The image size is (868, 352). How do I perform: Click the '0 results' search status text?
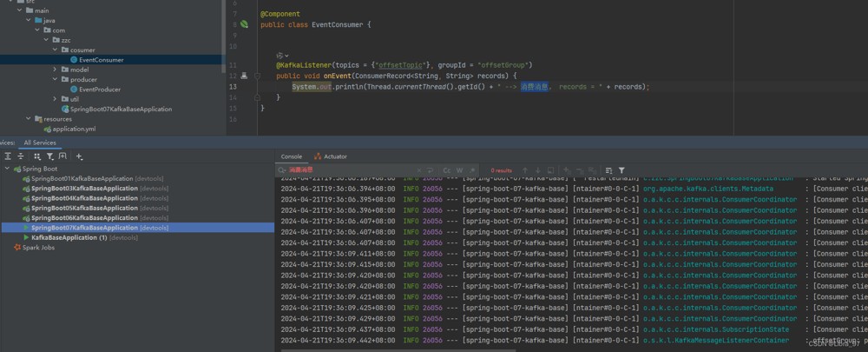click(502, 170)
